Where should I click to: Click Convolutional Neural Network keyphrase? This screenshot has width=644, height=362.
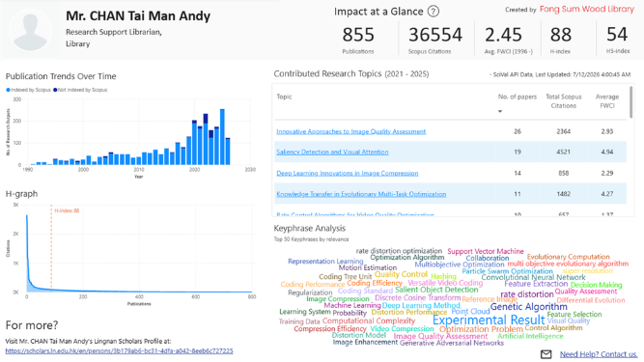[x=534, y=277]
